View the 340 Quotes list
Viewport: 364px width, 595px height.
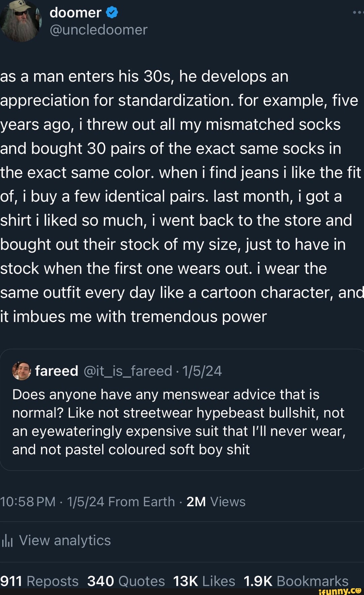click(126, 581)
